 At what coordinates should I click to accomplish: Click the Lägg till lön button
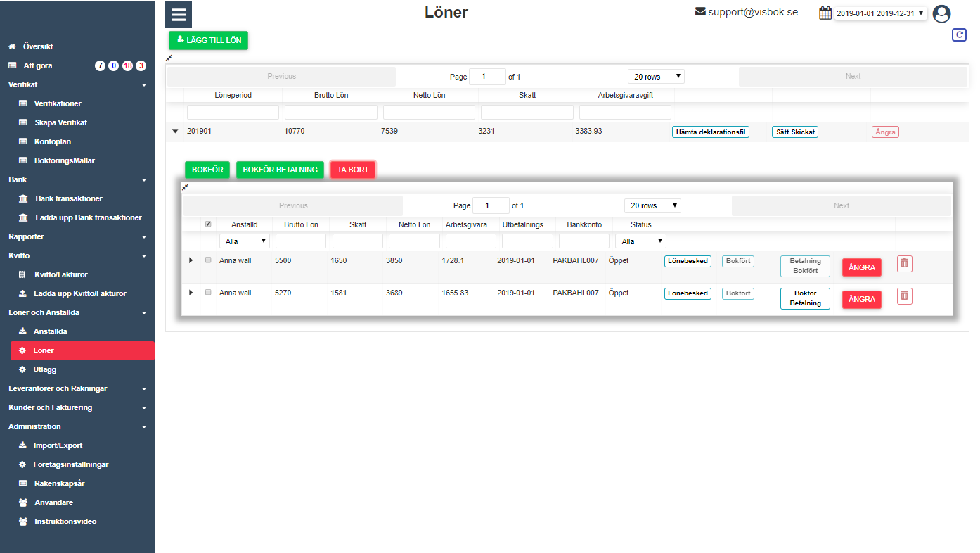coord(208,41)
